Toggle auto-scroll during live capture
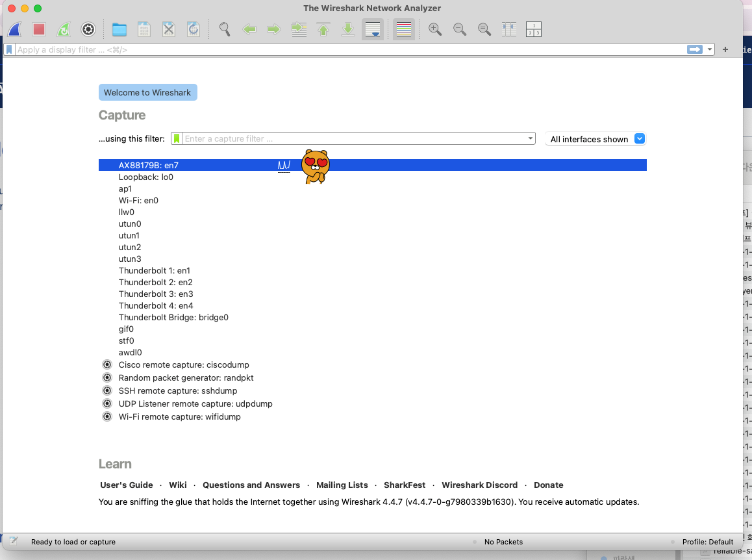Viewport: 752px width, 560px height. [x=373, y=29]
